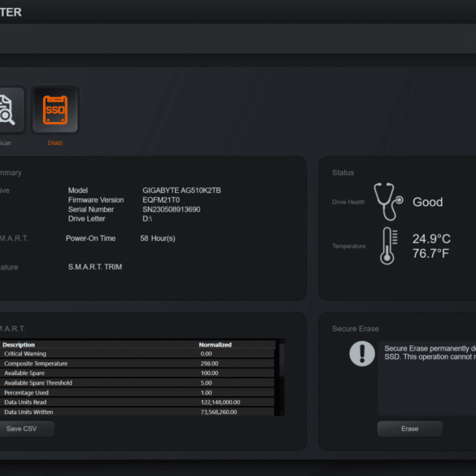Click the Description column header

tap(19, 344)
